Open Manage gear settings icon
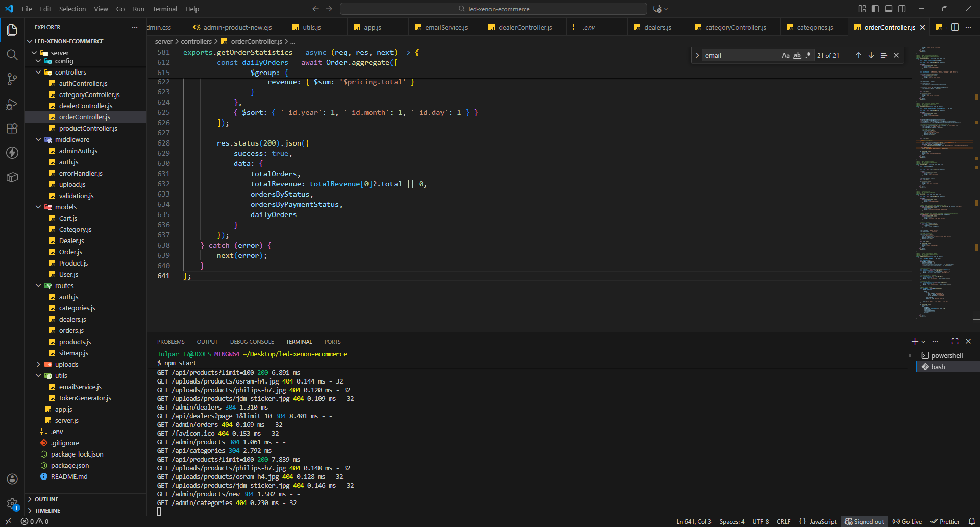 point(12,504)
